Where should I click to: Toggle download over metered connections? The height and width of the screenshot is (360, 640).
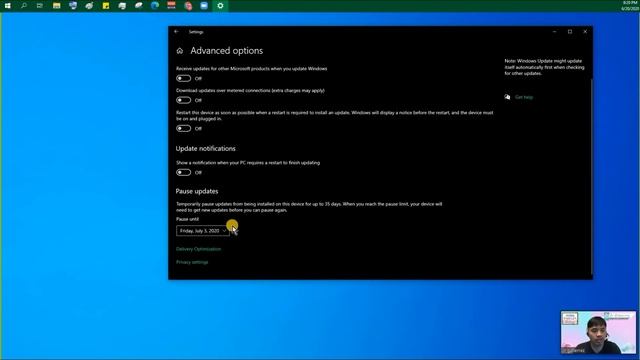point(183,100)
